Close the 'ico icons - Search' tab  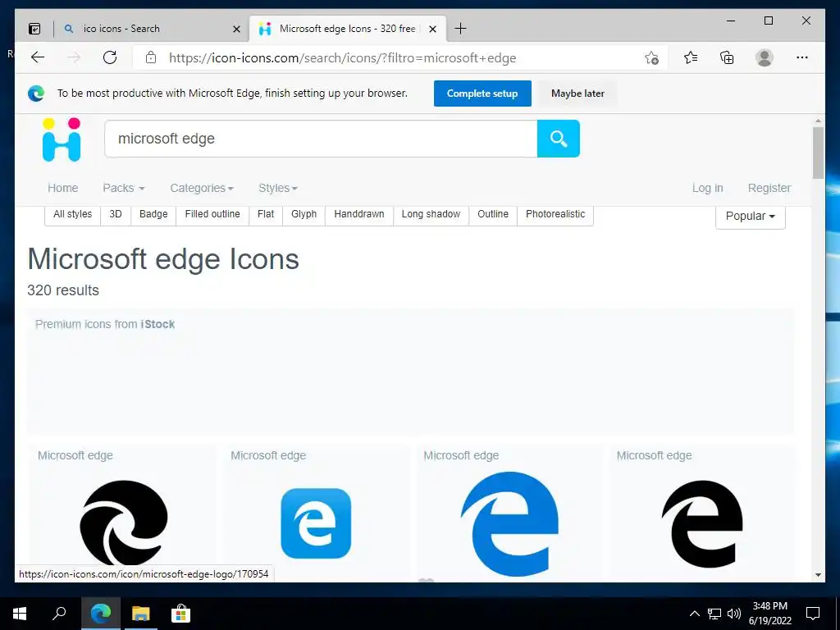pos(236,29)
